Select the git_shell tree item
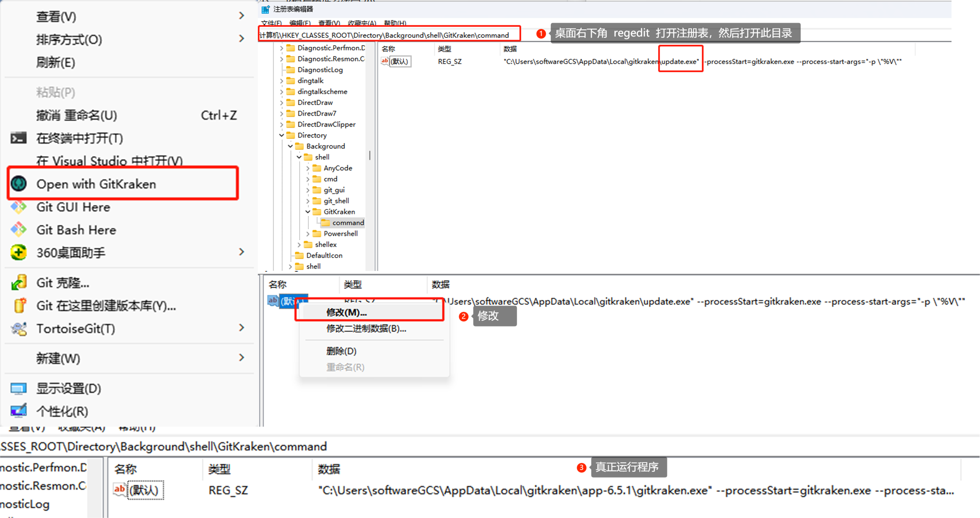Screen dimensions: 980x518 (x=336, y=201)
